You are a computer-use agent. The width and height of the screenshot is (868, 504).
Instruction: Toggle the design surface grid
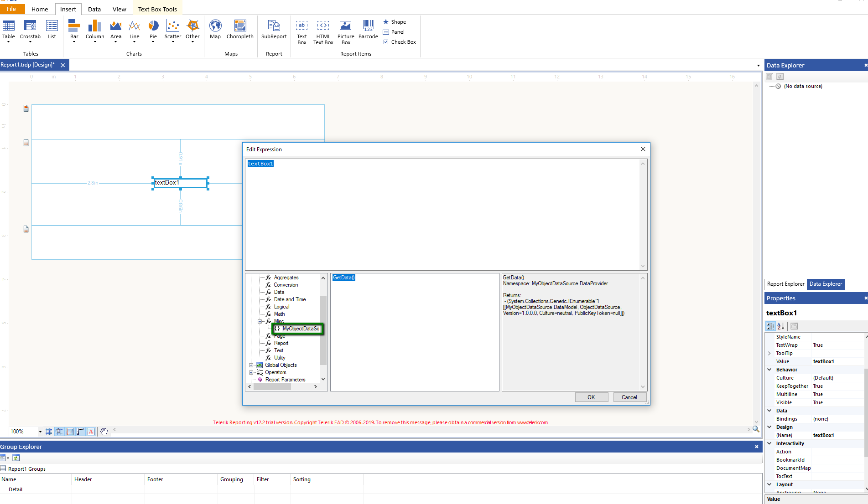[49, 432]
